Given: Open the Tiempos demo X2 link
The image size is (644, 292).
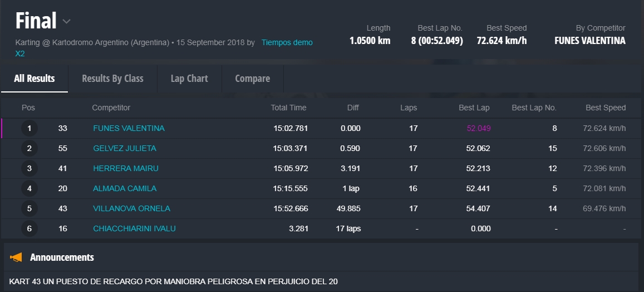Looking at the screenshot, I should 287,42.
